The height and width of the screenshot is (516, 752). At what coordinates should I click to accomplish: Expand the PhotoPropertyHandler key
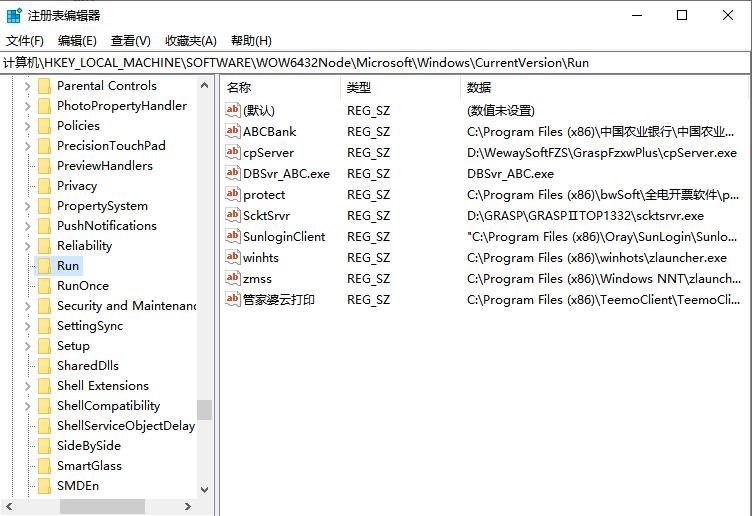click(27, 106)
